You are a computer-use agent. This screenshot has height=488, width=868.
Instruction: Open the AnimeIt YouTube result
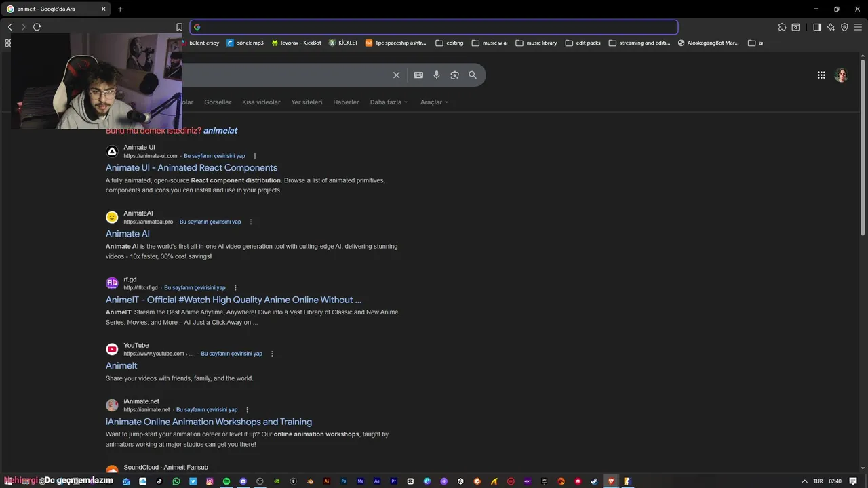pyautogui.click(x=121, y=366)
